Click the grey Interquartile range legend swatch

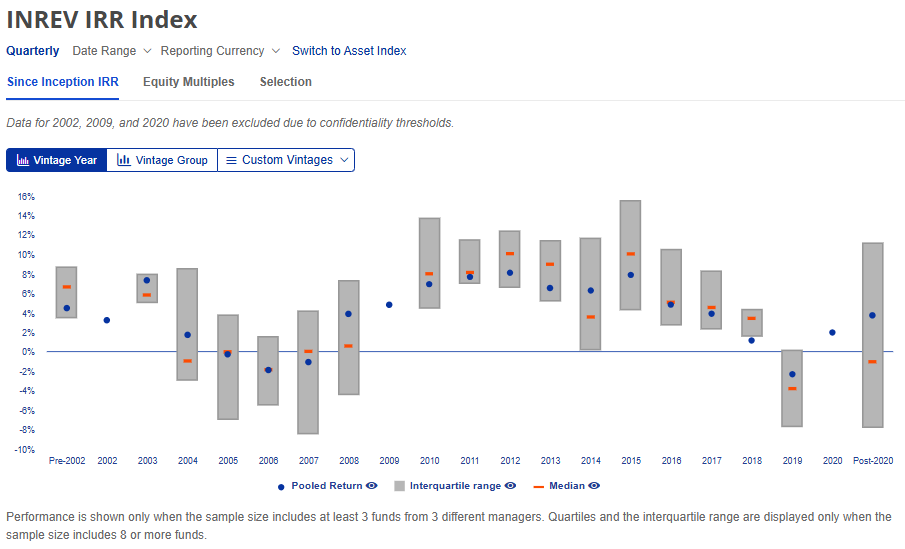click(399, 486)
